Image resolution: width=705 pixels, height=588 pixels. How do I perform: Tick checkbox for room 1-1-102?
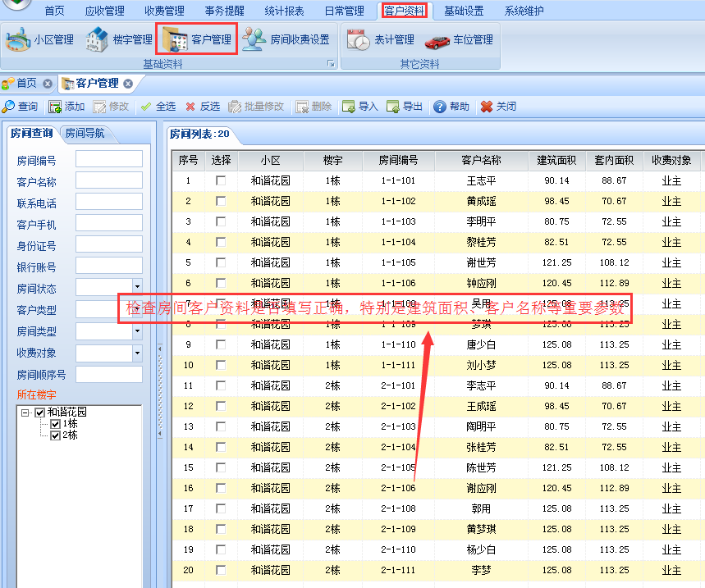pos(221,201)
